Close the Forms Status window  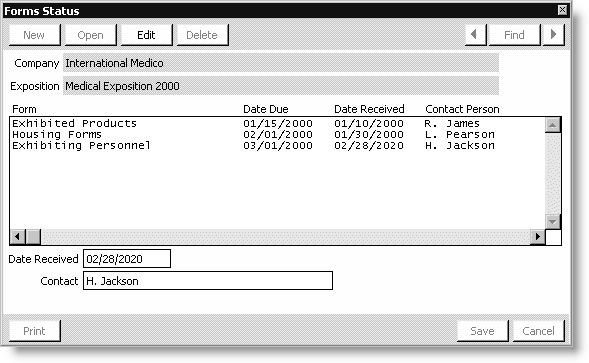click(x=562, y=10)
